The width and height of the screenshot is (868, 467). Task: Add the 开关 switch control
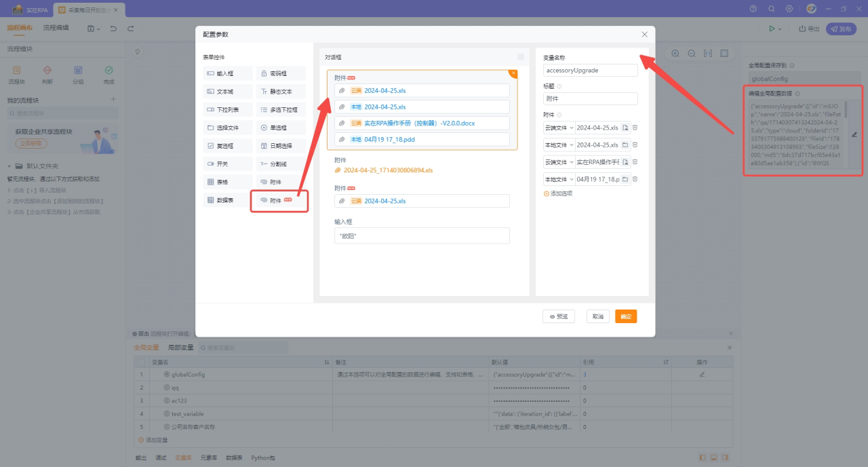[227, 164]
